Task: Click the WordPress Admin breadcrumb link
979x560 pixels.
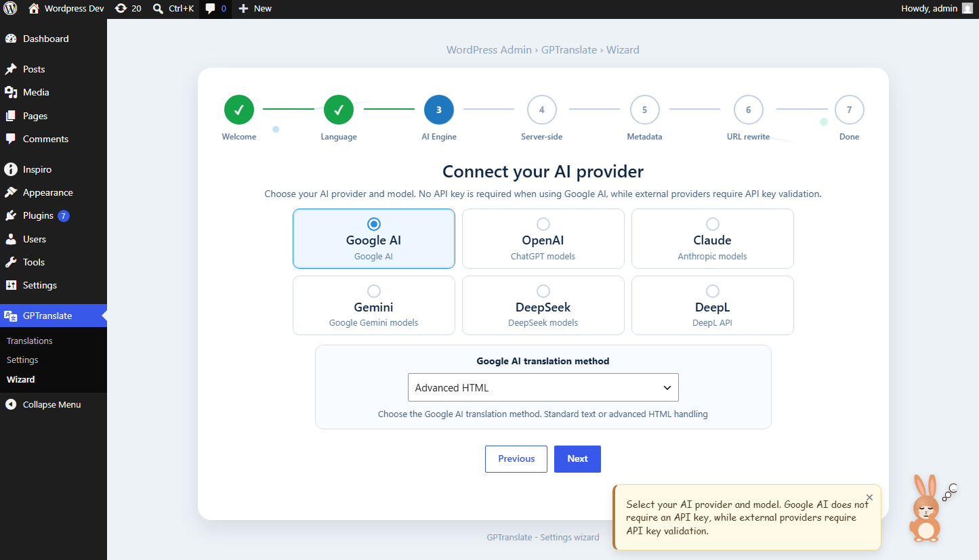Action: [489, 49]
